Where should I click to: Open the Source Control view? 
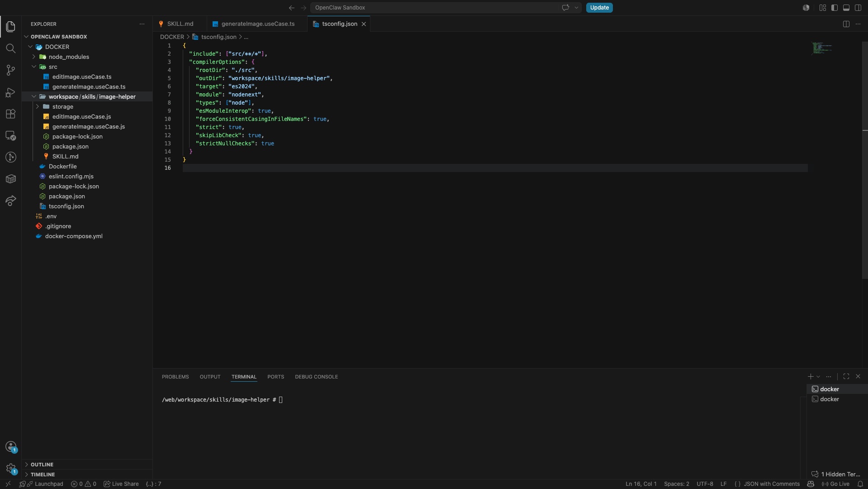click(x=10, y=70)
